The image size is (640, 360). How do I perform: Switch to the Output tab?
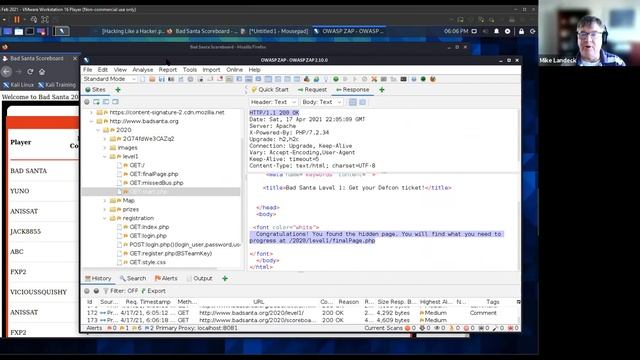[200, 278]
